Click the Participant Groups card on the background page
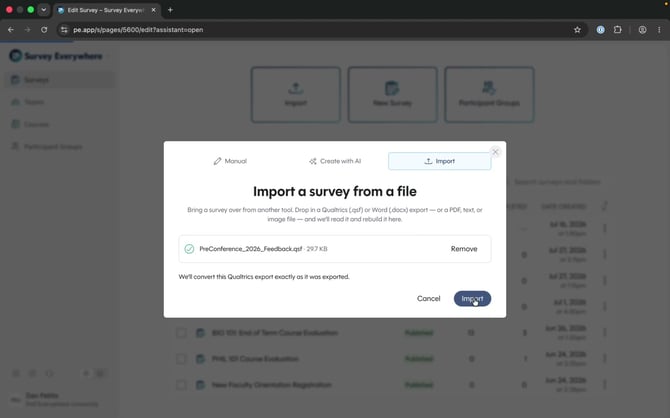Viewport: 670px width, 418px height. point(489,94)
